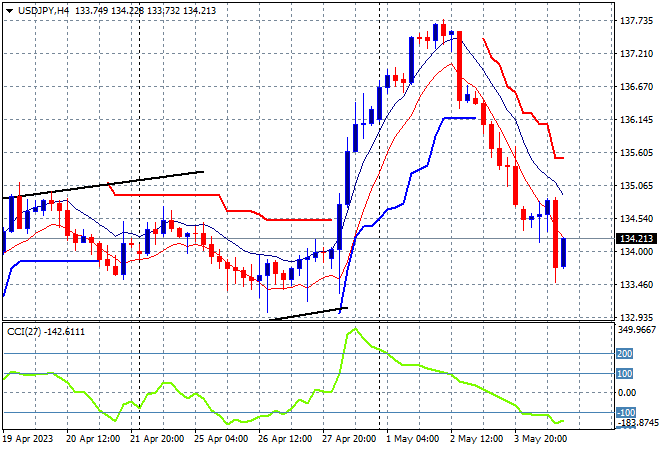The width and height of the screenshot is (660, 450).
Task: Click the -100 level label on CCI
Action: [x=625, y=413]
